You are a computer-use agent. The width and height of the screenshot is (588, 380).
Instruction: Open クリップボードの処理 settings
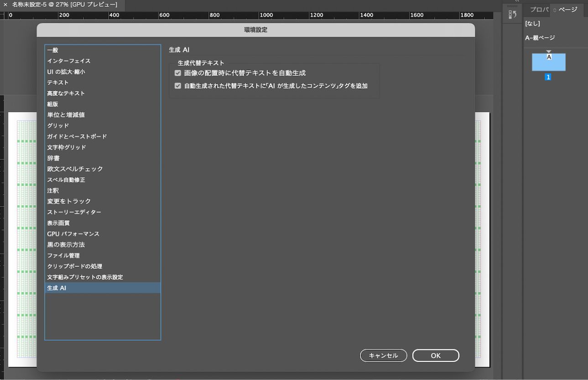(x=74, y=266)
